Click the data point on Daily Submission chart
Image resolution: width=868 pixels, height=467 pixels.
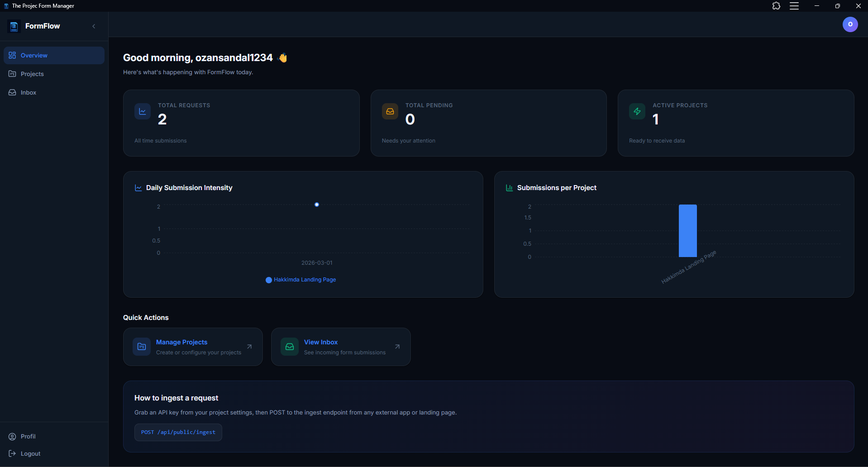(317, 205)
